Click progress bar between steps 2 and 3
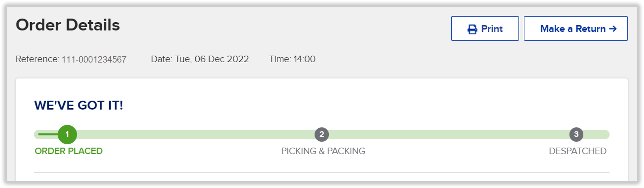Viewport: 644px width, 188px height. point(449,134)
